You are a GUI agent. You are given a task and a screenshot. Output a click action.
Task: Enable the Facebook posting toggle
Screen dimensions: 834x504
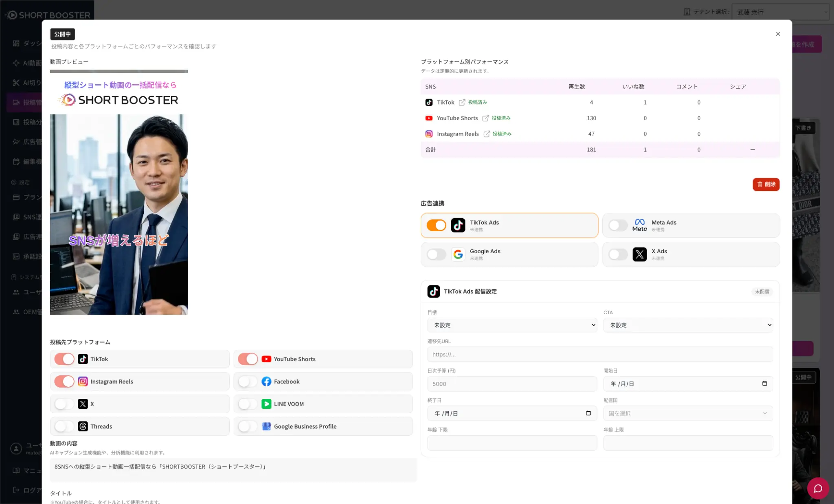tap(248, 381)
